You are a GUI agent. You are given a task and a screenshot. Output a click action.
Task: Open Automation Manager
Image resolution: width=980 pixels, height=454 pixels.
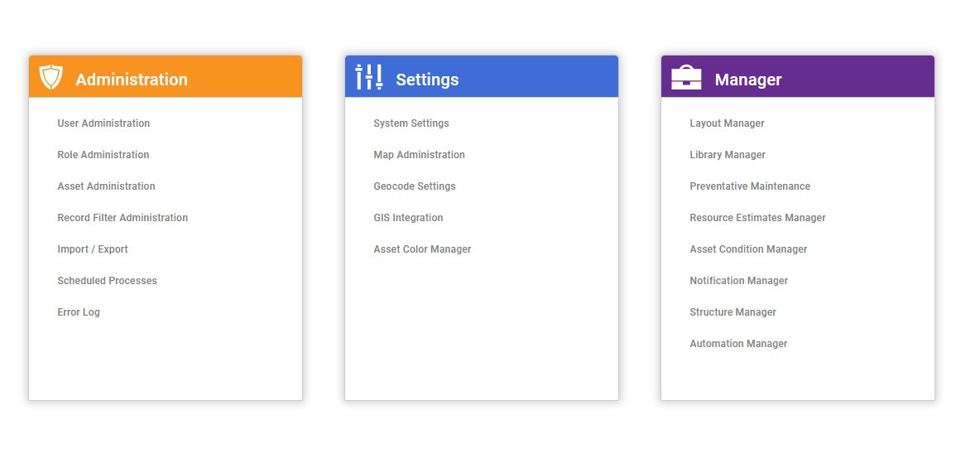point(738,343)
